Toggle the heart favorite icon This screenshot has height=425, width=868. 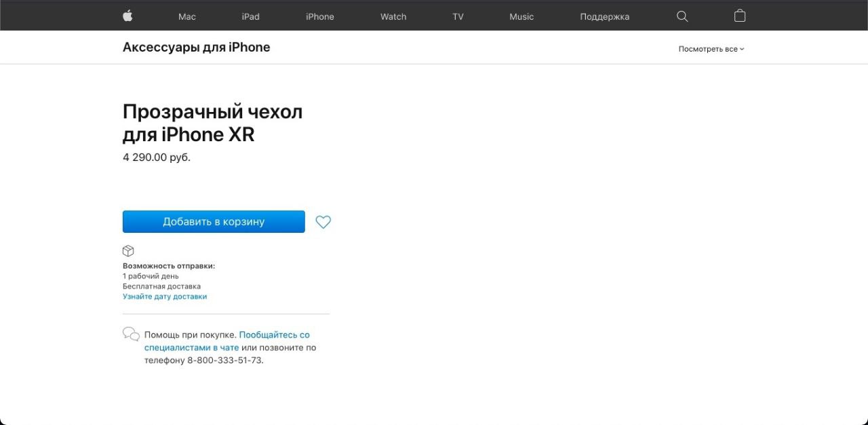point(323,222)
